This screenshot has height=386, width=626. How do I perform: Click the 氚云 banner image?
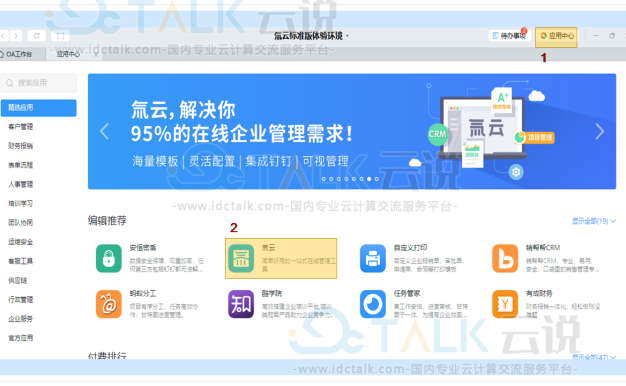pos(352,131)
